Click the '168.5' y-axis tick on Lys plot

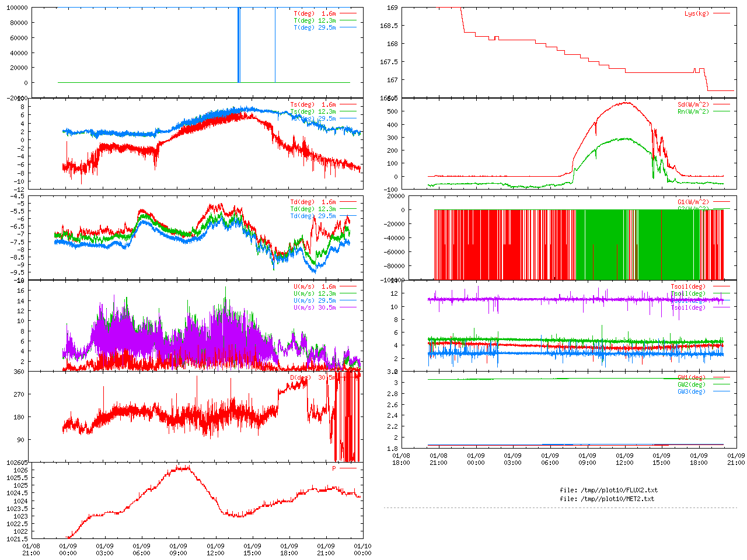[389, 26]
